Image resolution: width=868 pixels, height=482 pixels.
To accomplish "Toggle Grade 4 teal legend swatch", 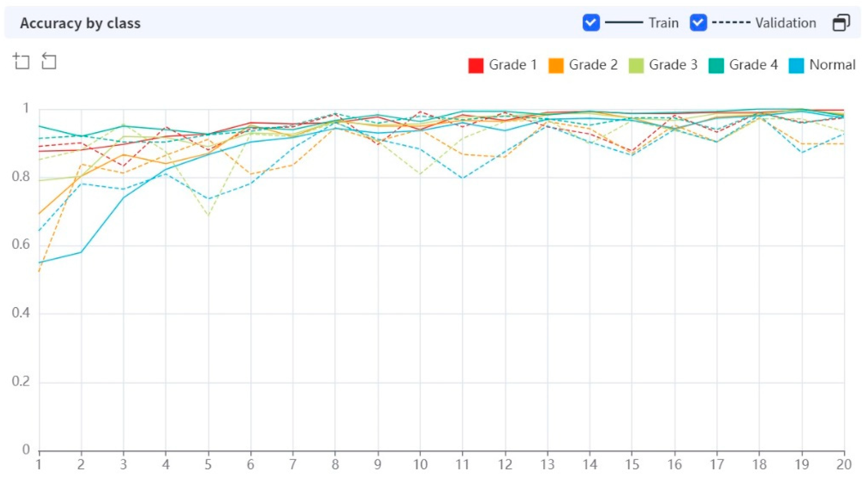I will (716, 65).
